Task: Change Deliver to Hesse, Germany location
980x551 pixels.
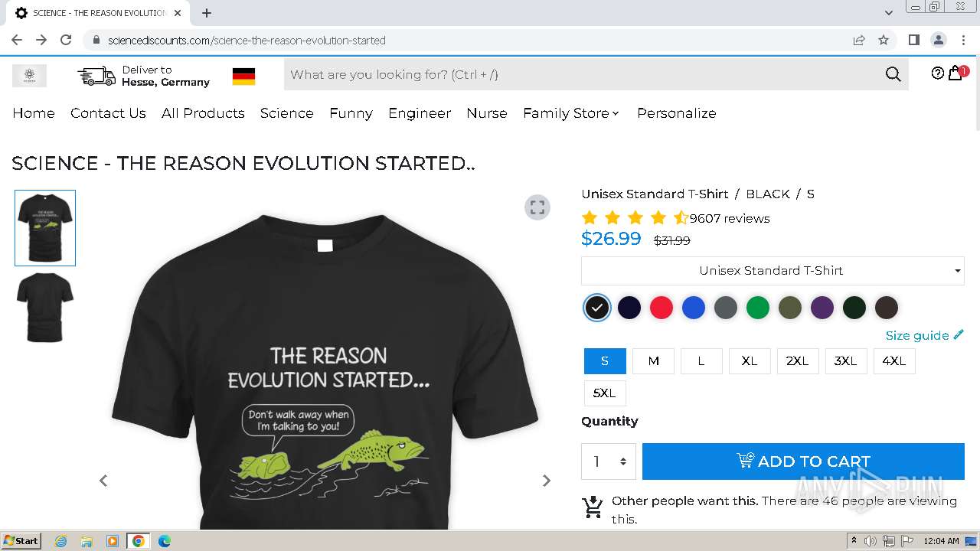Action: point(165,76)
